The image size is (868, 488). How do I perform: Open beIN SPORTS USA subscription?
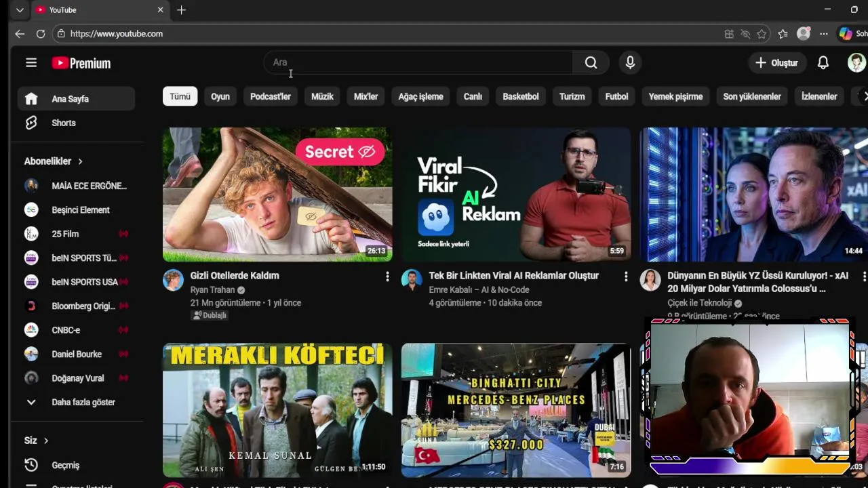coord(76,282)
